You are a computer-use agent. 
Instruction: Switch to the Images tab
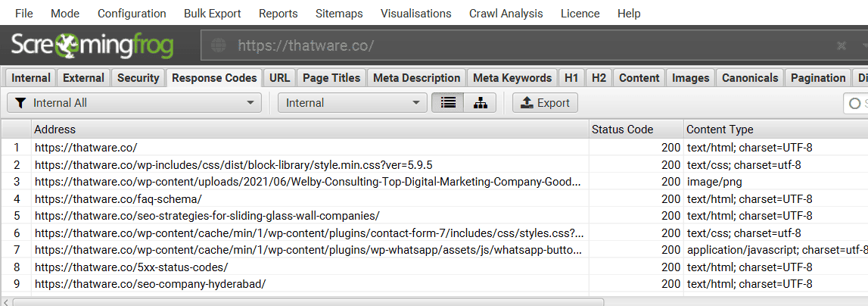tap(690, 78)
